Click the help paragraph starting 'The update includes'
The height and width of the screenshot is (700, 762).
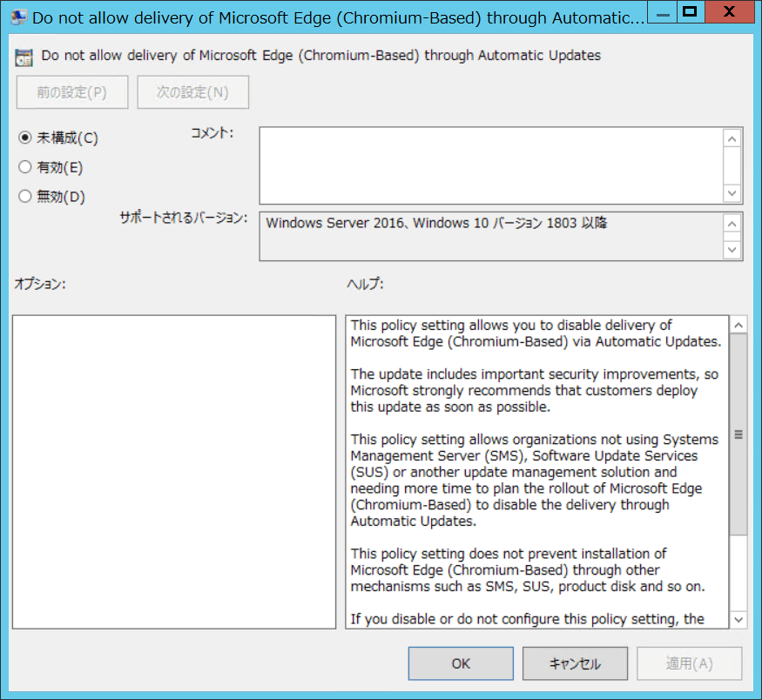tap(535, 391)
